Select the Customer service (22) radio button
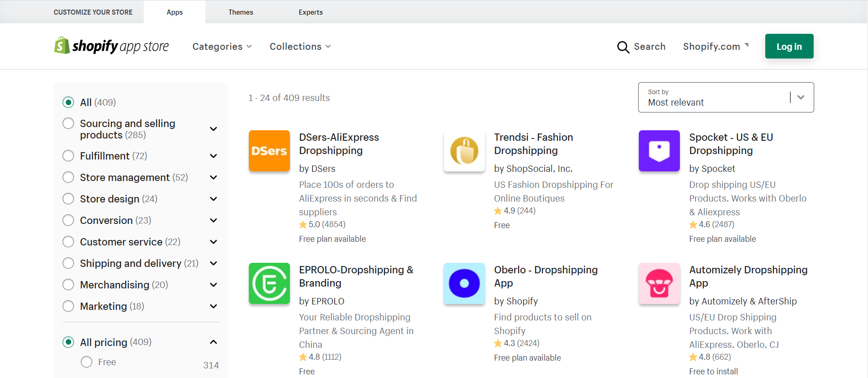The height and width of the screenshot is (378, 868). click(x=68, y=242)
